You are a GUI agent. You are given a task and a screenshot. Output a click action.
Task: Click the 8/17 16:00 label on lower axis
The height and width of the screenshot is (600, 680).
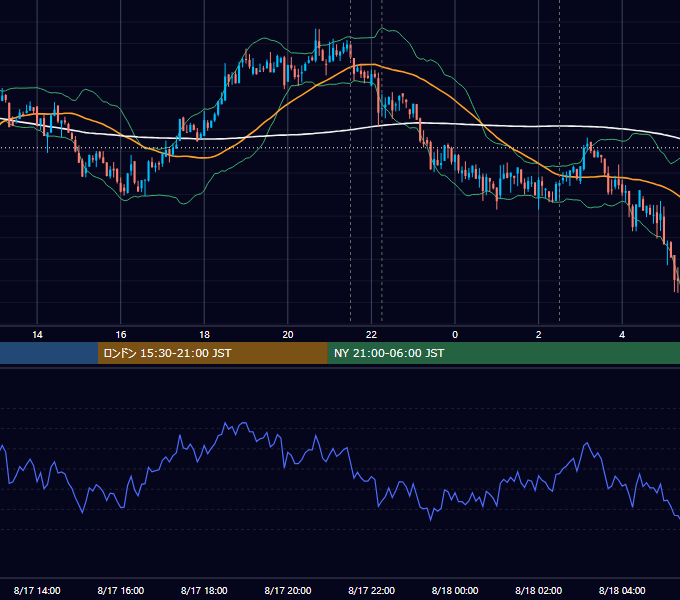[121, 590]
